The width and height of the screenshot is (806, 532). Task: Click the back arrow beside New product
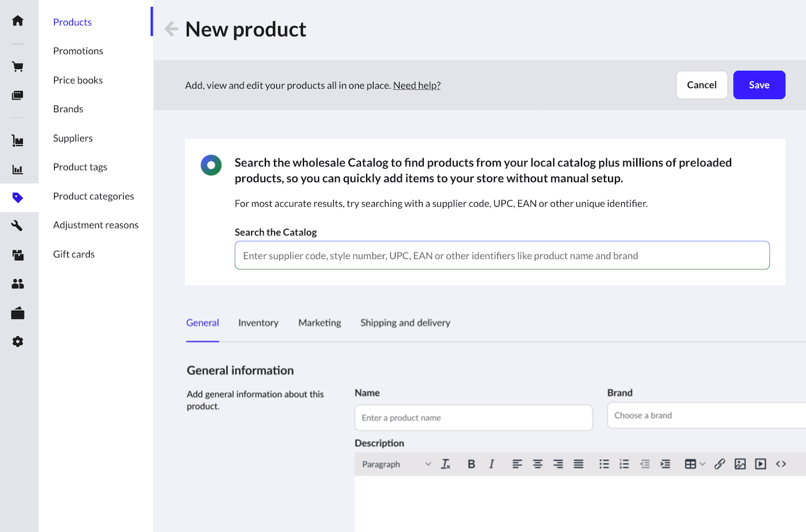pyautogui.click(x=171, y=29)
